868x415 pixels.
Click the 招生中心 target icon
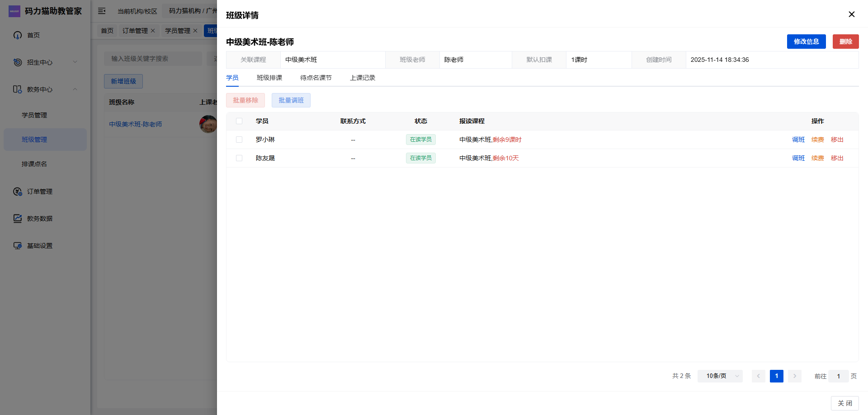coord(18,62)
